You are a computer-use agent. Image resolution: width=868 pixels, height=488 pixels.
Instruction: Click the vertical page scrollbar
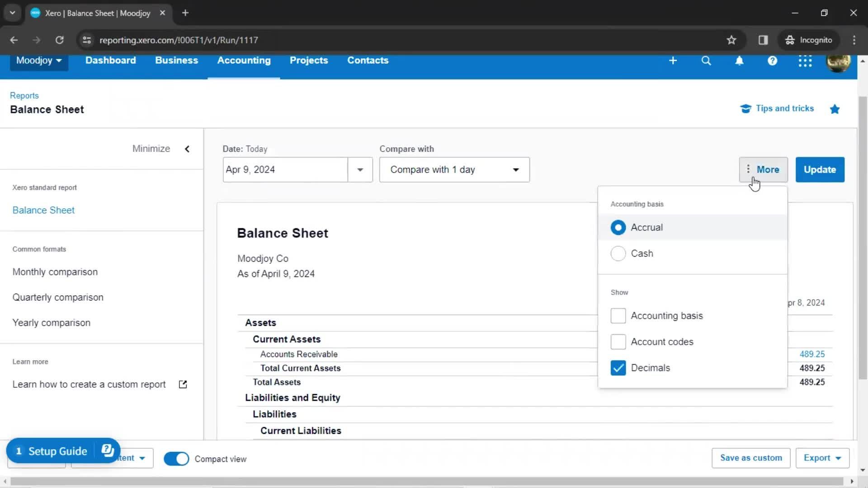[863, 238]
